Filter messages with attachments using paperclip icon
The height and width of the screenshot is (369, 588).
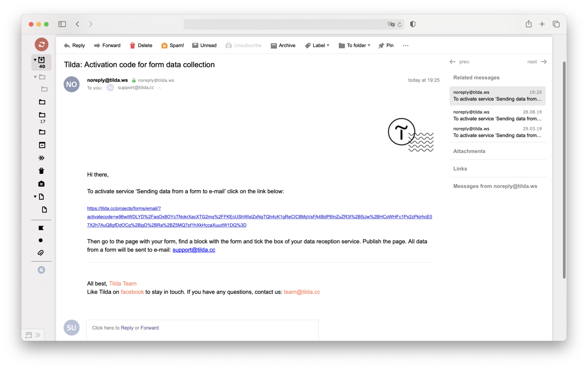[x=41, y=253]
